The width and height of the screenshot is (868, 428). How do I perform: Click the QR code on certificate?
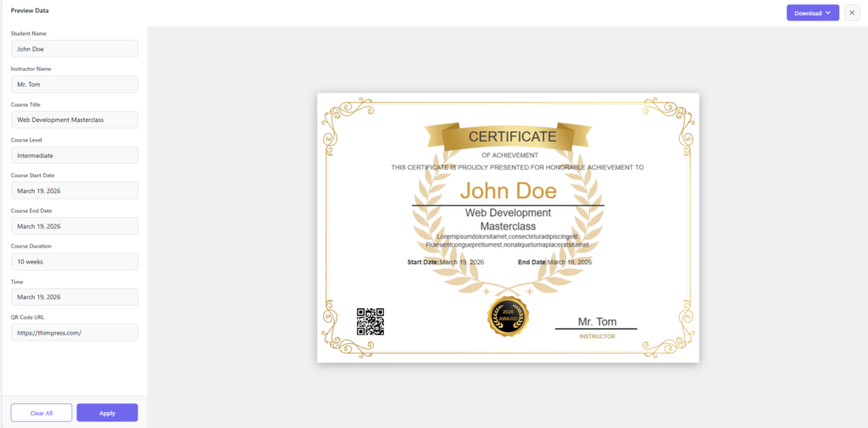[370, 321]
